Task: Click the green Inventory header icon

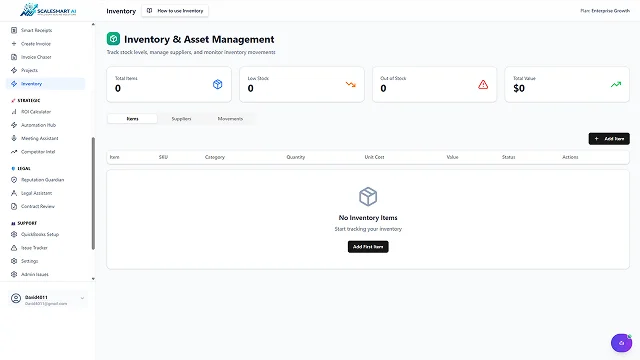Action: (x=113, y=39)
